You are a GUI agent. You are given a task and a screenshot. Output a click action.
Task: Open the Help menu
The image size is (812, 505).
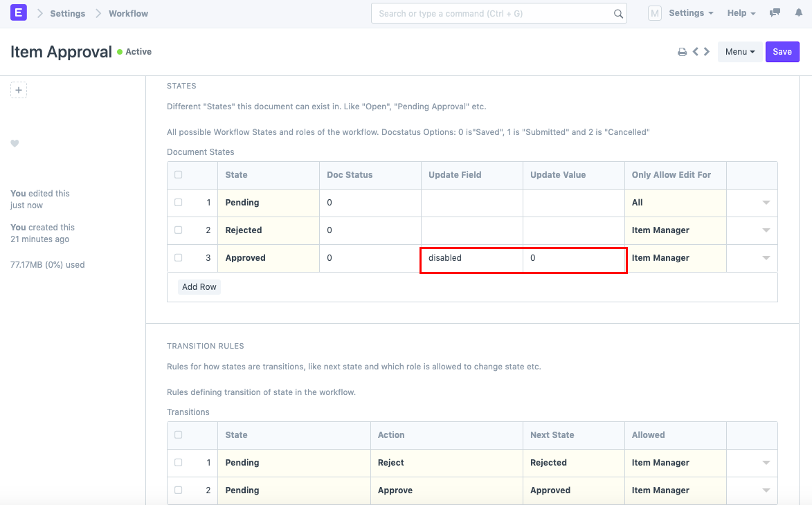pyautogui.click(x=741, y=13)
